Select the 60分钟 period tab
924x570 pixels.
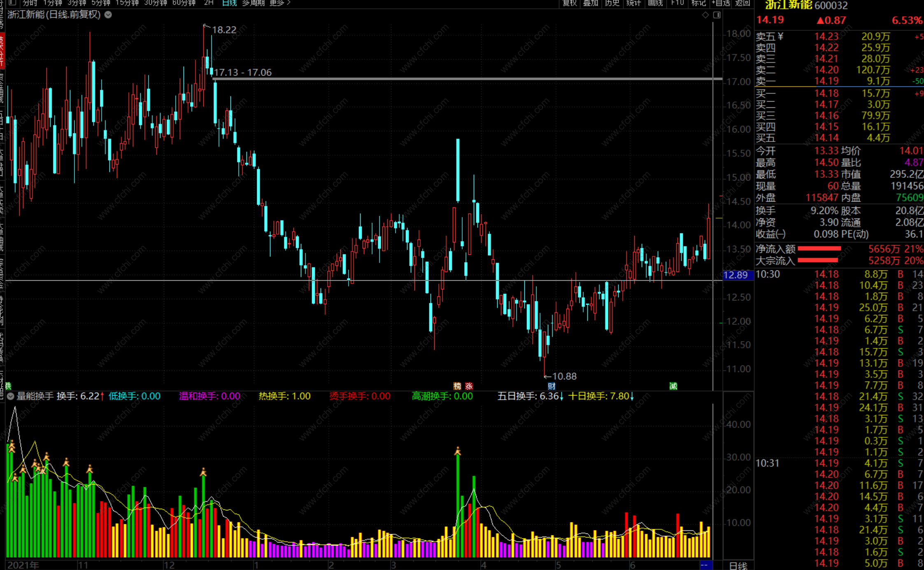point(184,3)
